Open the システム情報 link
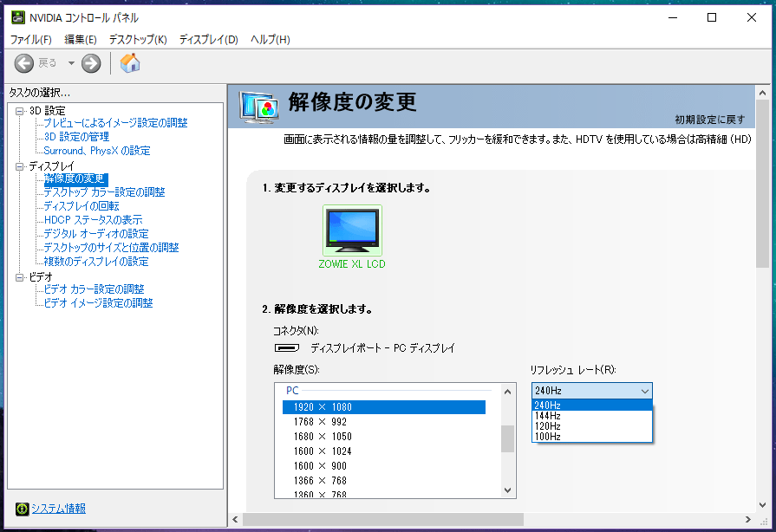This screenshot has width=776, height=532. click(58, 509)
